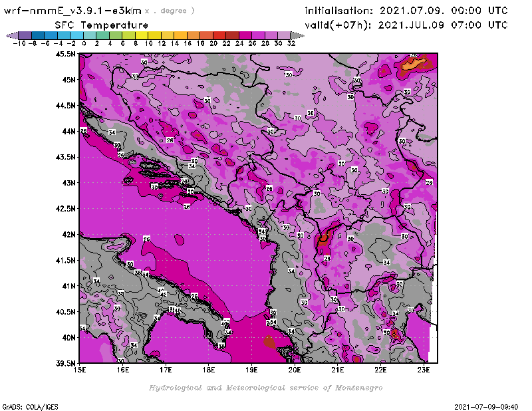The image size is (532, 411).
Task: Click the '45.5N' latitude label
Action: pyautogui.click(x=65, y=54)
